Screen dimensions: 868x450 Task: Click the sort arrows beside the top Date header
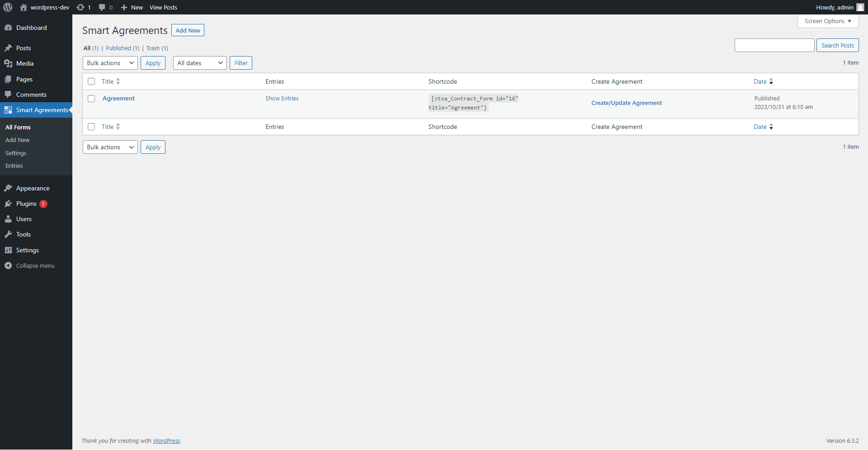tap(771, 81)
